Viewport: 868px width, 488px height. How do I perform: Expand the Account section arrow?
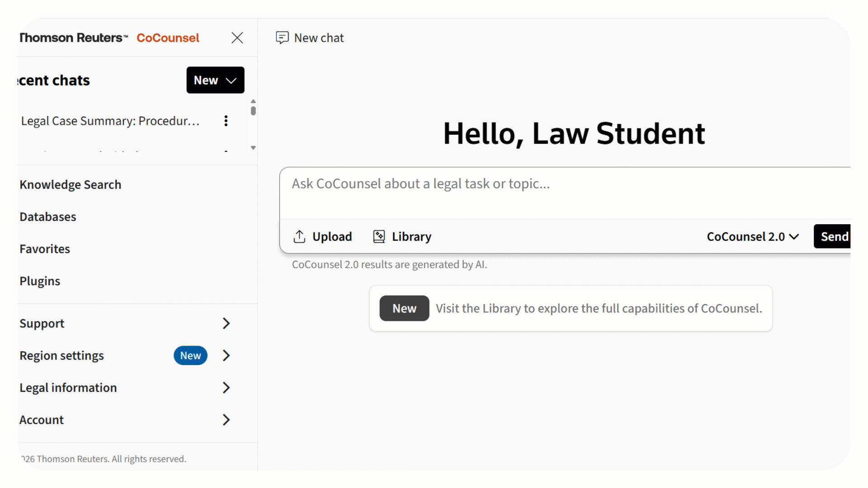click(226, 420)
